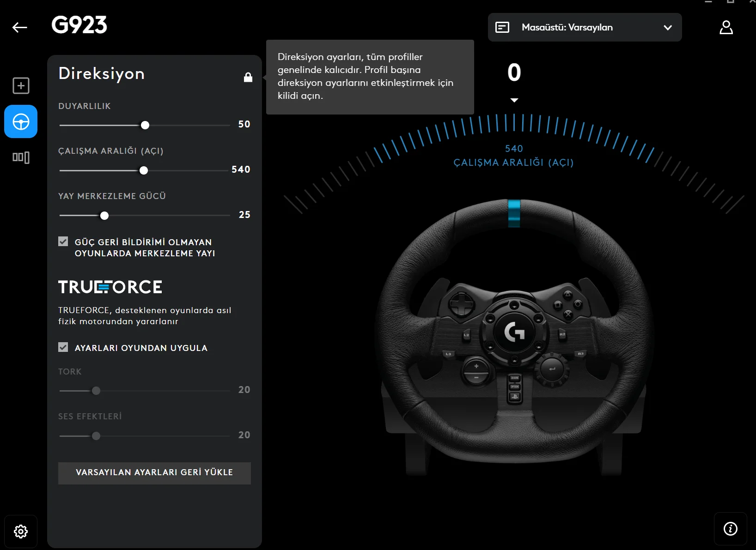
Task: Click the spring strength value 25
Action: [x=244, y=215]
